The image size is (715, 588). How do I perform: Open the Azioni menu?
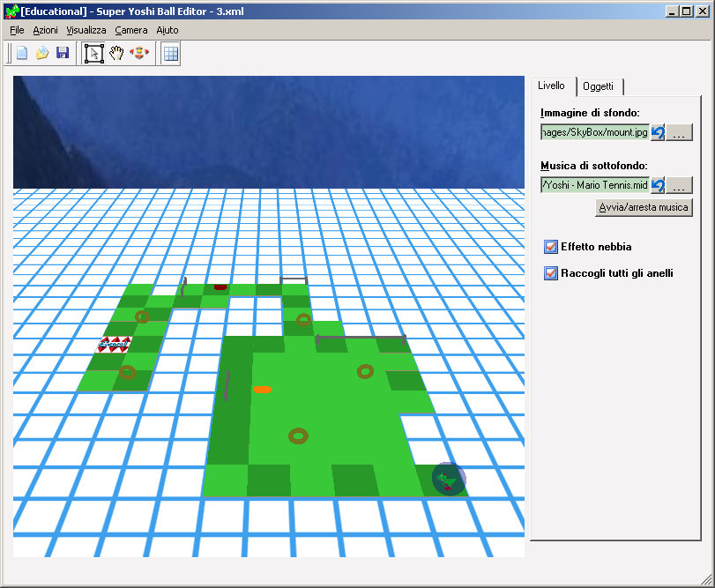coord(45,30)
